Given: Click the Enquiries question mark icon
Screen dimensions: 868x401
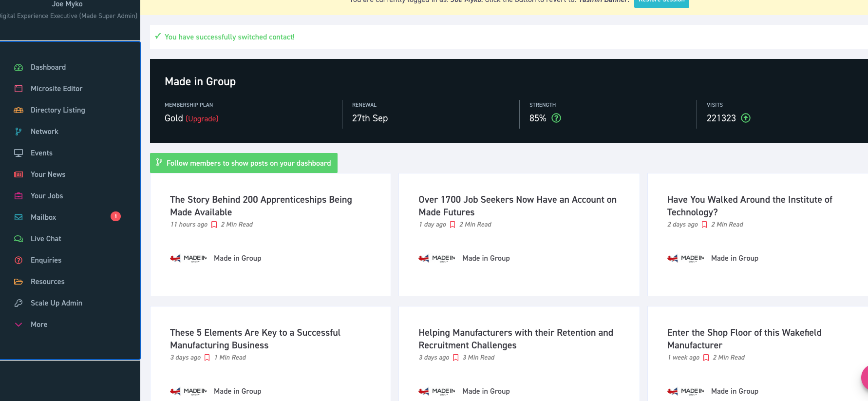Looking at the screenshot, I should pyautogui.click(x=19, y=260).
